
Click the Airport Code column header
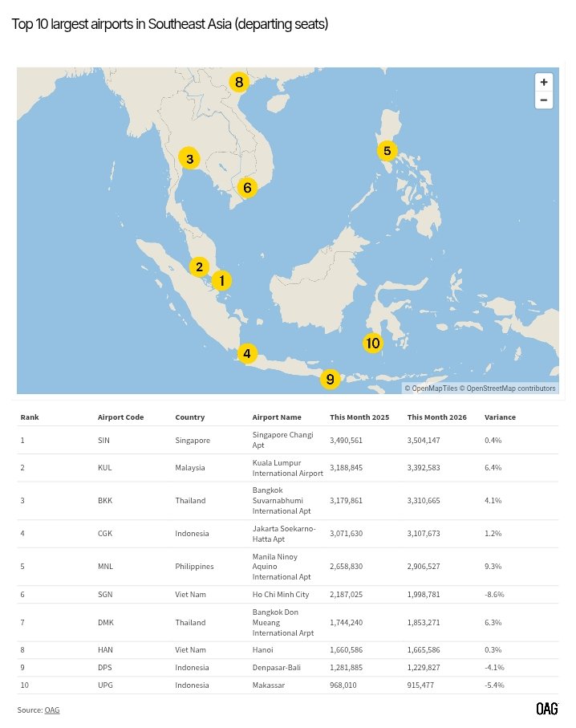(120, 417)
